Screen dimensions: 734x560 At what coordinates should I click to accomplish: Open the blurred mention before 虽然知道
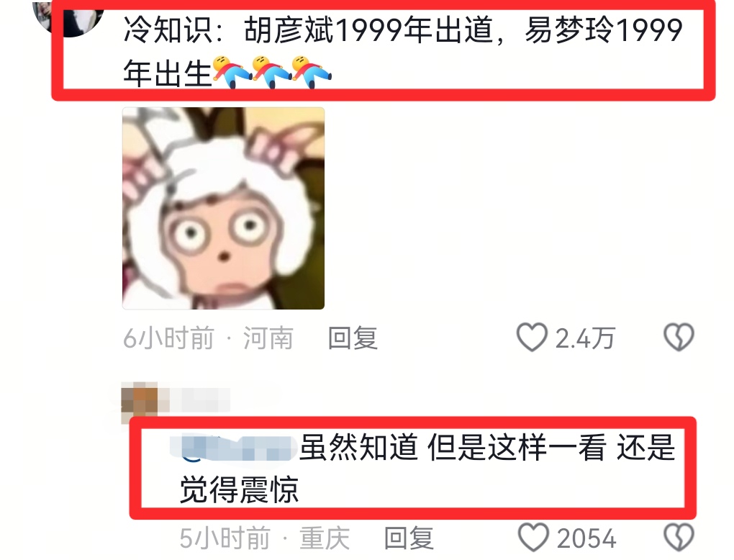point(233,448)
